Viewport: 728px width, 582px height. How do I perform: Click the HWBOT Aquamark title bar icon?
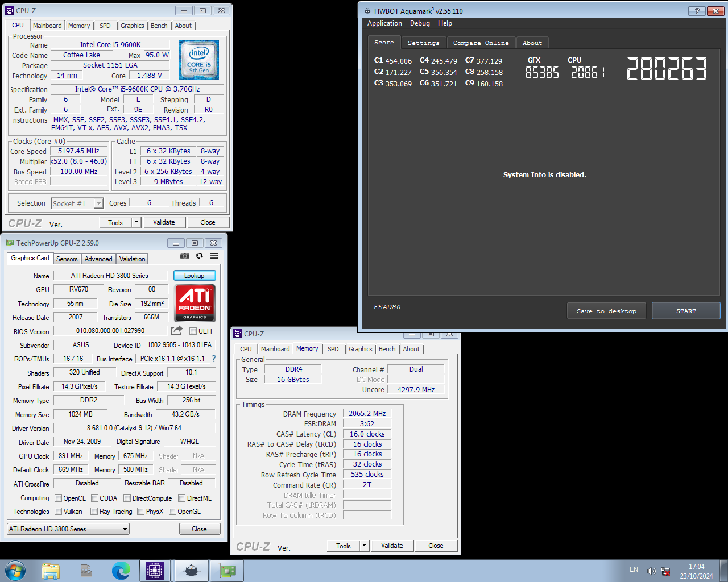[367, 11]
